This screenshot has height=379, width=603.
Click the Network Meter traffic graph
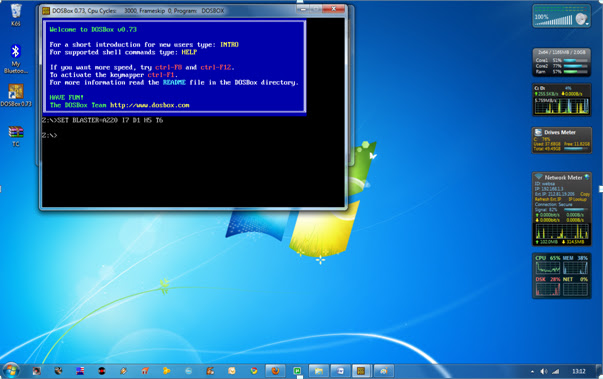562,231
